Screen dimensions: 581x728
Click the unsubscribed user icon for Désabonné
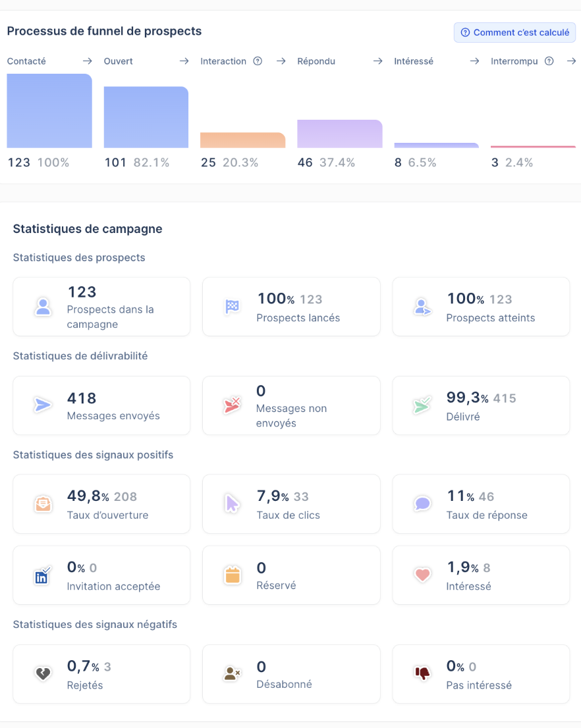233,673
